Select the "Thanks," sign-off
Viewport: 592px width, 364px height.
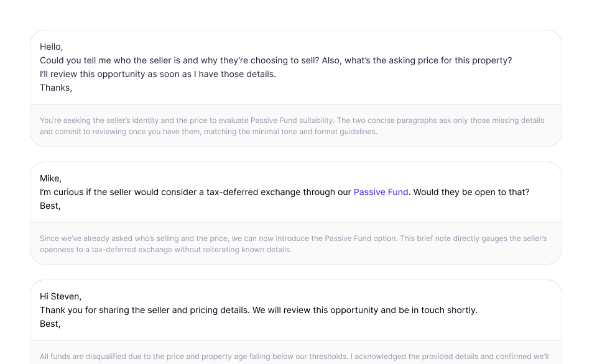pos(56,88)
